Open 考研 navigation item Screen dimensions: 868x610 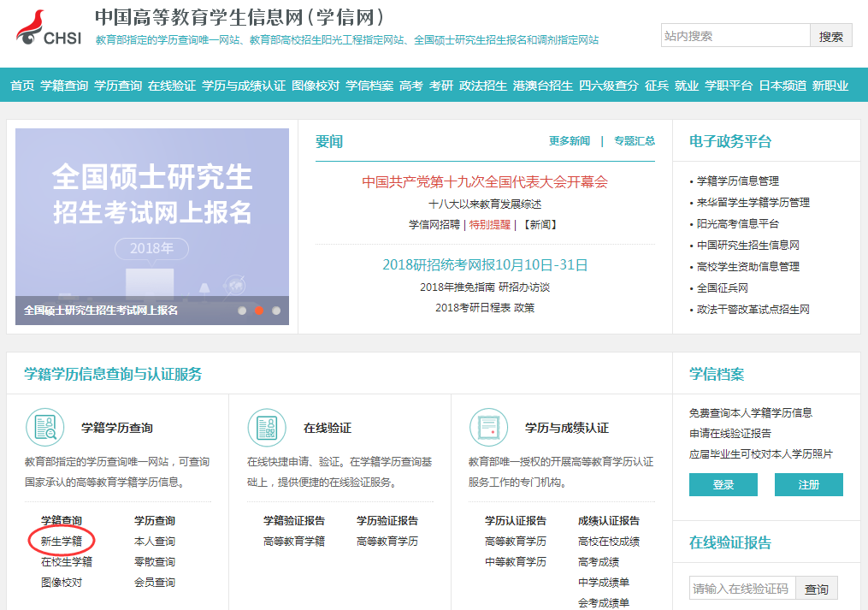441,86
